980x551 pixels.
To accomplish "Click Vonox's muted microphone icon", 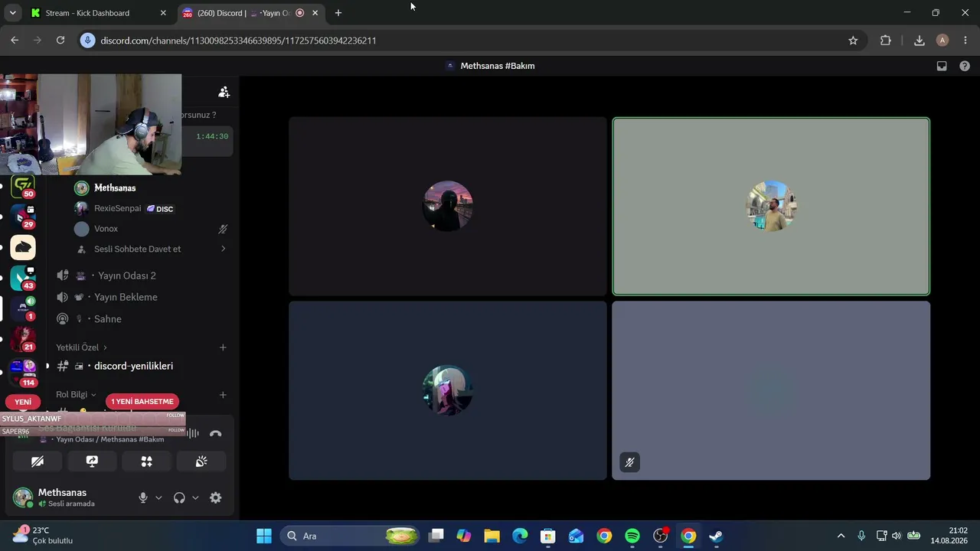I will [x=223, y=229].
